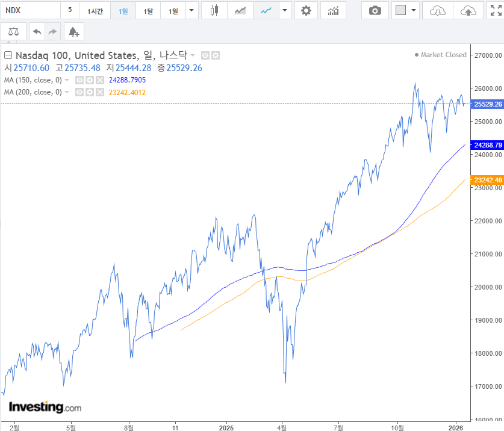This screenshot has width=504, height=431.
Task: Click the MA (150, close, 0) label
Action: pos(33,79)
